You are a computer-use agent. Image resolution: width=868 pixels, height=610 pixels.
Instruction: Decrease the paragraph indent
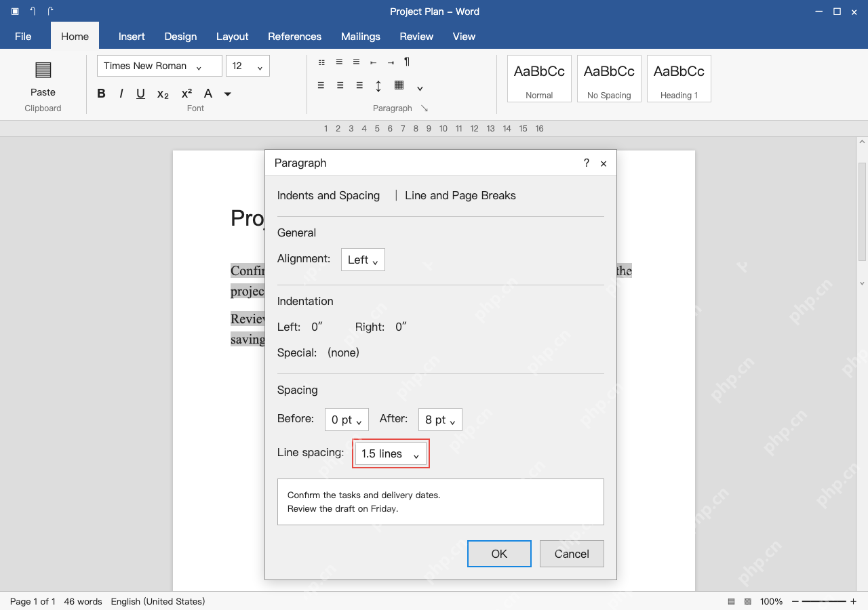click(373, 62)
